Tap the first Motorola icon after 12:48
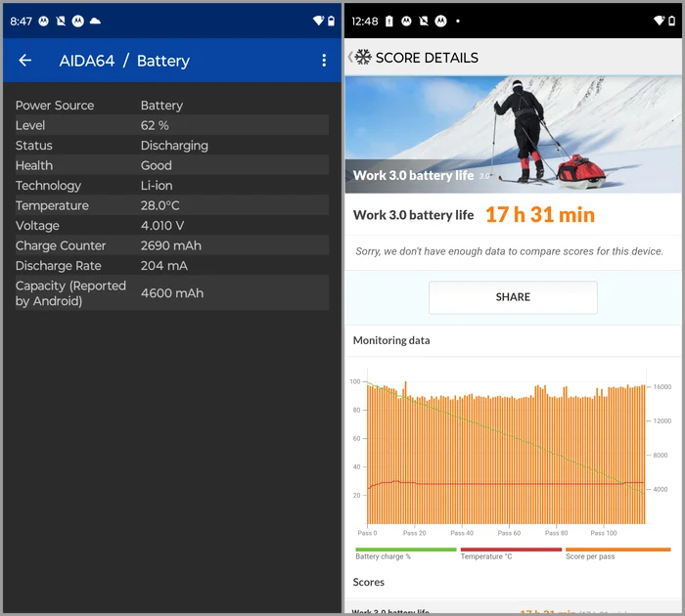The height and width of the screenshot is (616, 685). pos(406,21)
